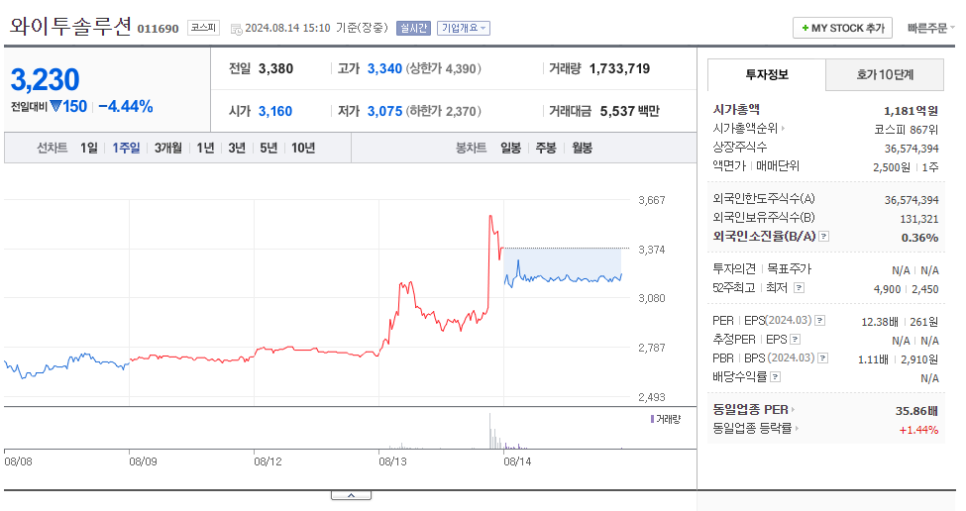Open help icon next to PER EPS(2024.03)
Screen dimensions: 966x511
(820, 321)
